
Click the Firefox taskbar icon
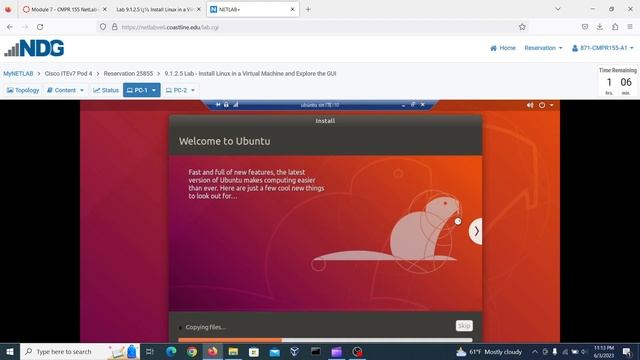pos(213,351)
